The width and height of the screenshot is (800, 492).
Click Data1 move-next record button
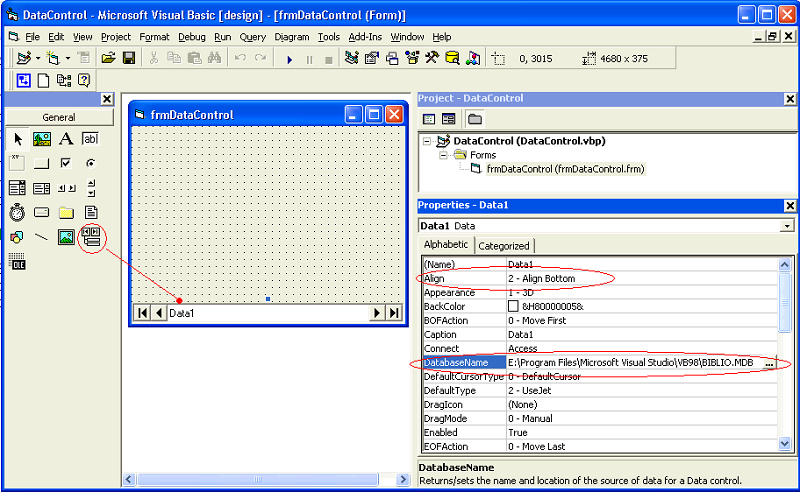(377, 313)
